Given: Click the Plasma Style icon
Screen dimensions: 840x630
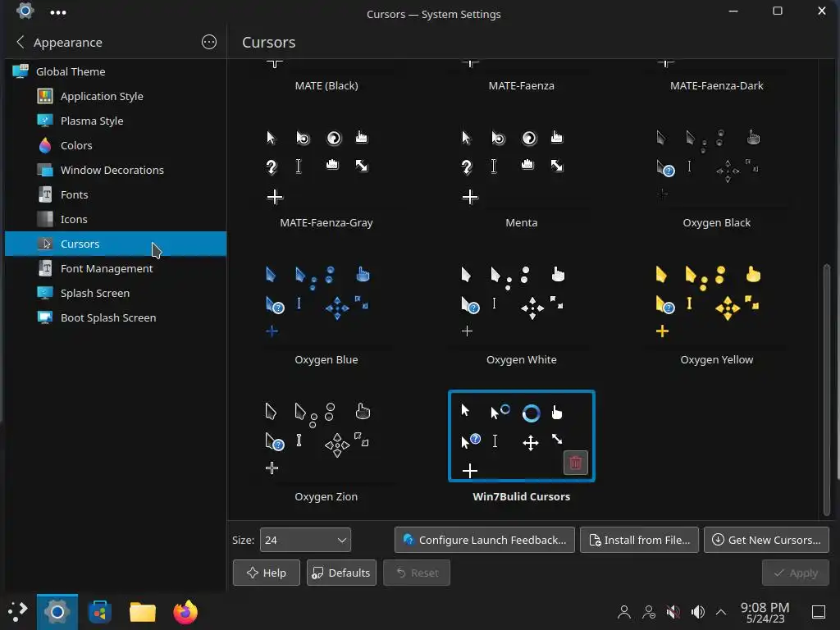Looking at the screenshot, I should click(45, 121).
